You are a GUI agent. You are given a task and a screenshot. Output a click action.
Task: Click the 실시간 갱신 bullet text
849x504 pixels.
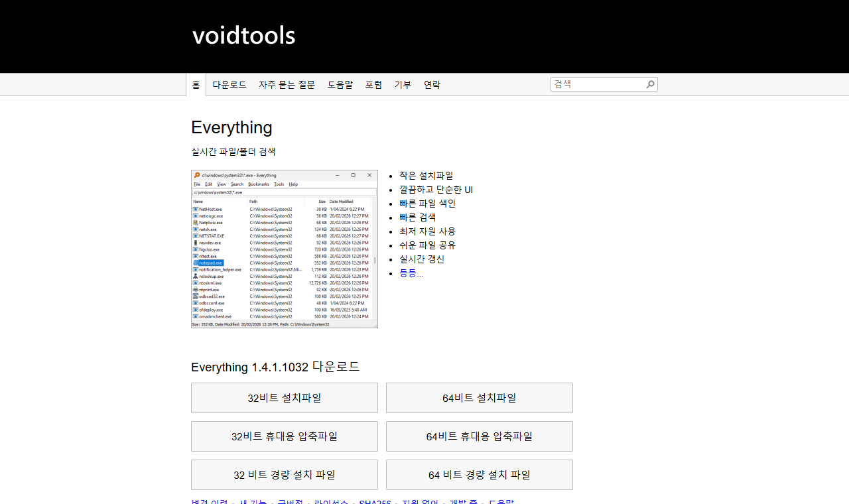(x=422, y=259)
